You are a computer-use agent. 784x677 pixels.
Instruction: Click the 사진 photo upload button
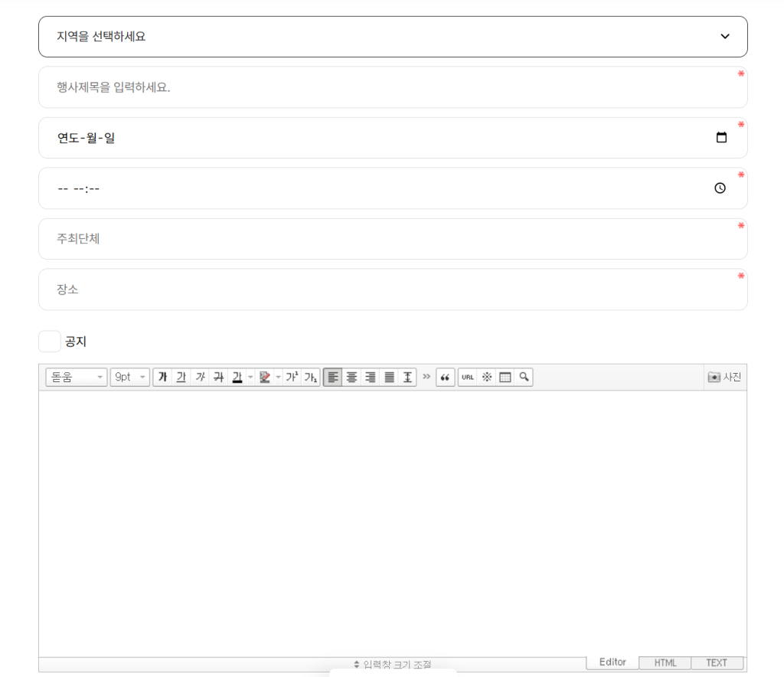724,377
